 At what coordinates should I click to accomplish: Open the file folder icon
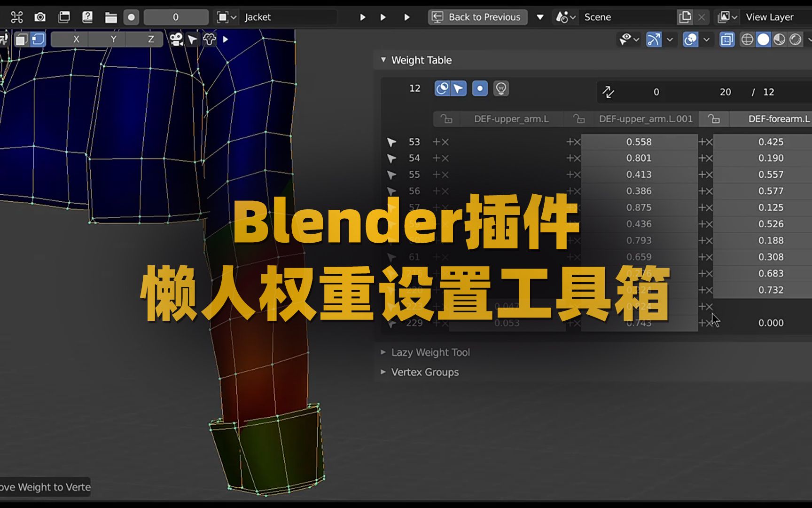point(111,17)
